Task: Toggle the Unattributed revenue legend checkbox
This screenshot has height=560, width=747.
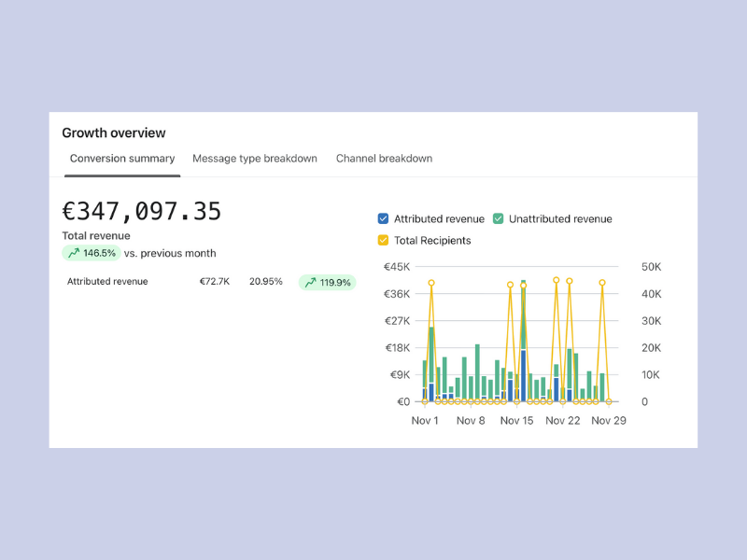Action: click(499, 218)
